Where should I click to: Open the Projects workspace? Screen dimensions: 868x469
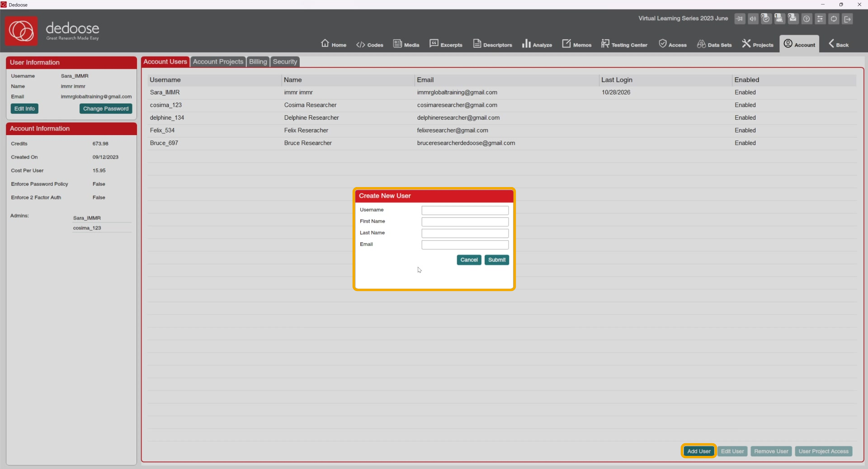tap(758, 44)
